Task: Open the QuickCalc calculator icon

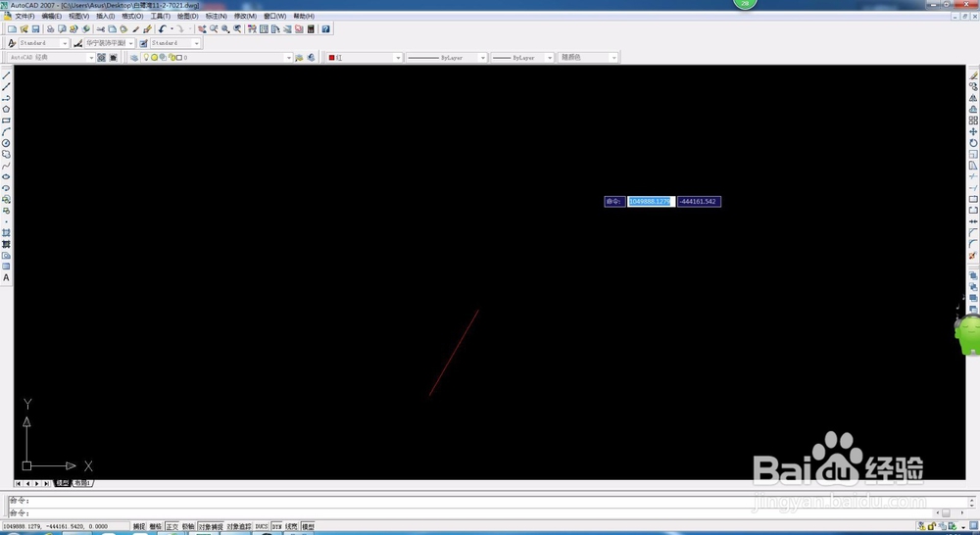Action: (311, 28)
